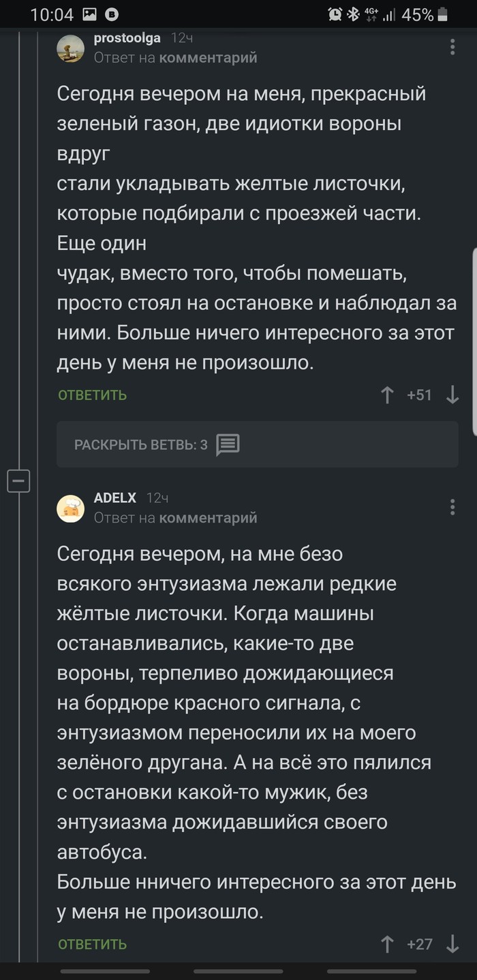
Task: Click the page scrollbar handle
Action: pos(474,341)
